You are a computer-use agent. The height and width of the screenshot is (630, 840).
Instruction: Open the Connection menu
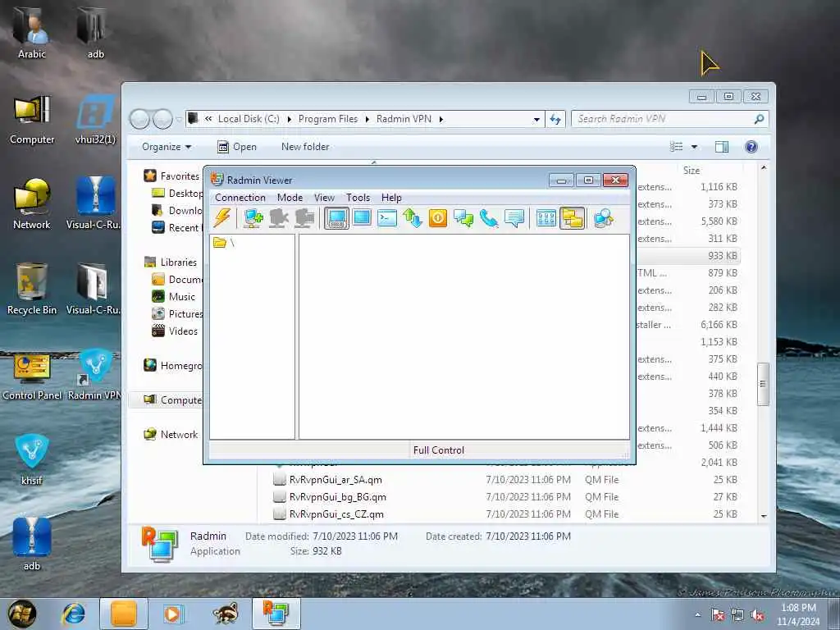click(240, 198)
